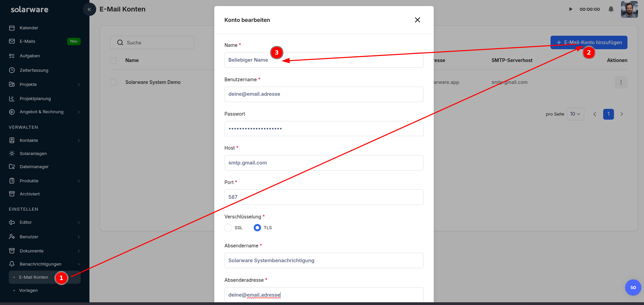Click the Editor icon in sidebar

pyautogui.click(x=12, y=222)
